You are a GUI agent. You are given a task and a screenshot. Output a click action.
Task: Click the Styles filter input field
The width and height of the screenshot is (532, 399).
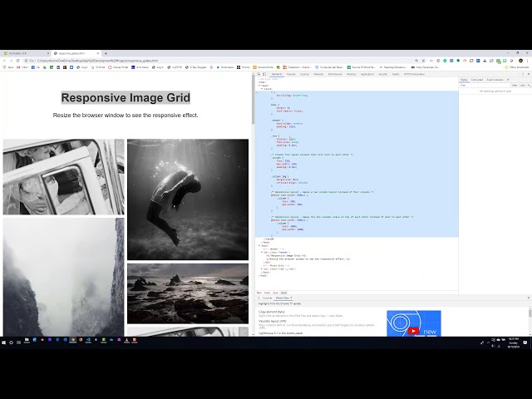pyautogui.click(x=485, y=86)
